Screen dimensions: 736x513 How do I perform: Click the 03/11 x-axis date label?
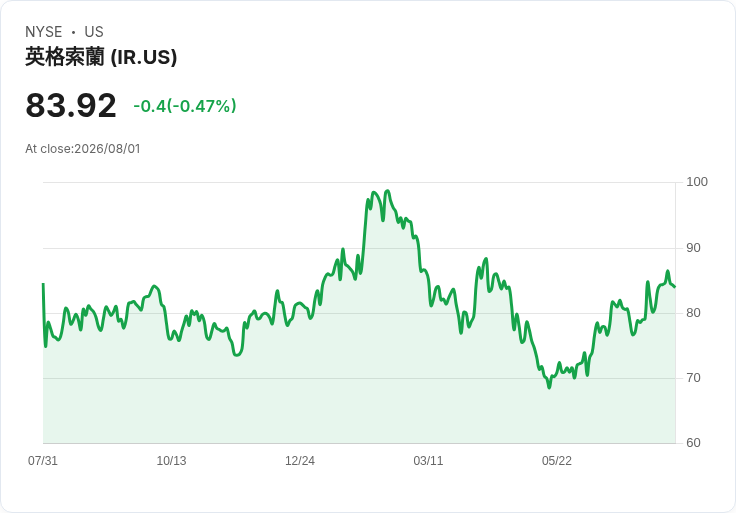[x=428, y=461]
